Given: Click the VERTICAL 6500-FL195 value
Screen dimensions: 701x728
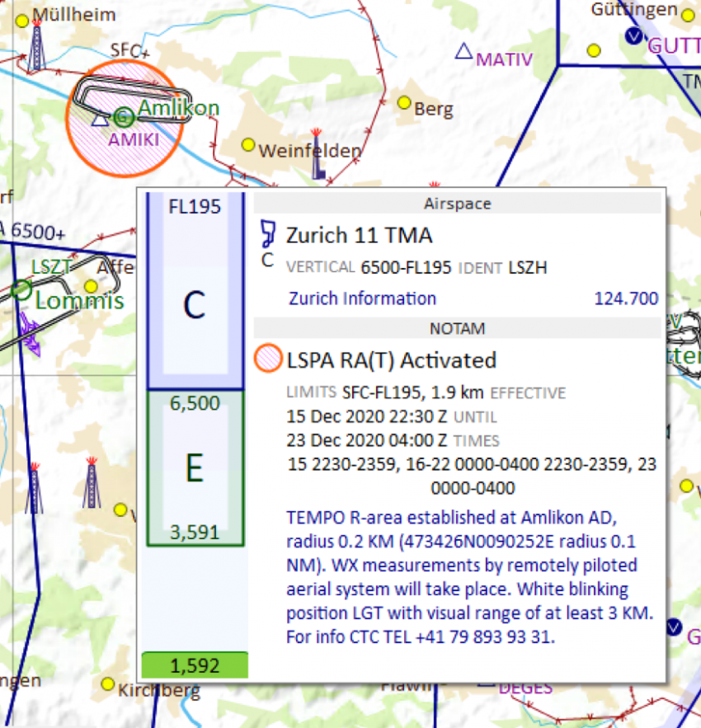Looking at the screenshot, I should 406,267.
